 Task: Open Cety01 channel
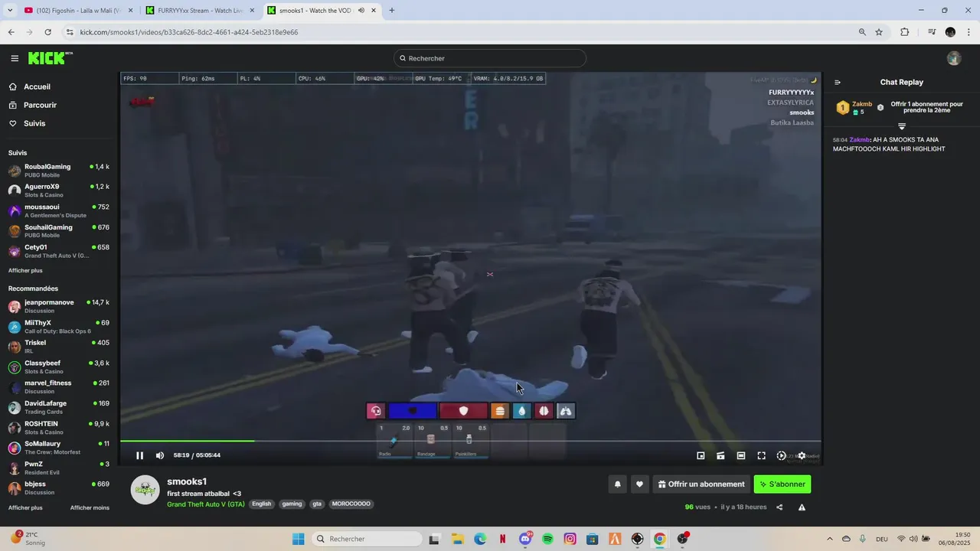(59, 250)
